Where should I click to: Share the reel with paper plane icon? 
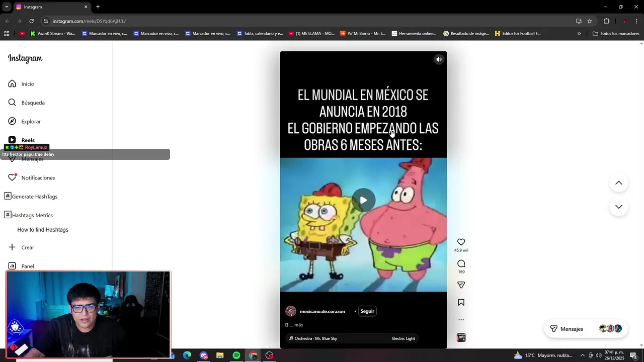click(x=461, y=285)
